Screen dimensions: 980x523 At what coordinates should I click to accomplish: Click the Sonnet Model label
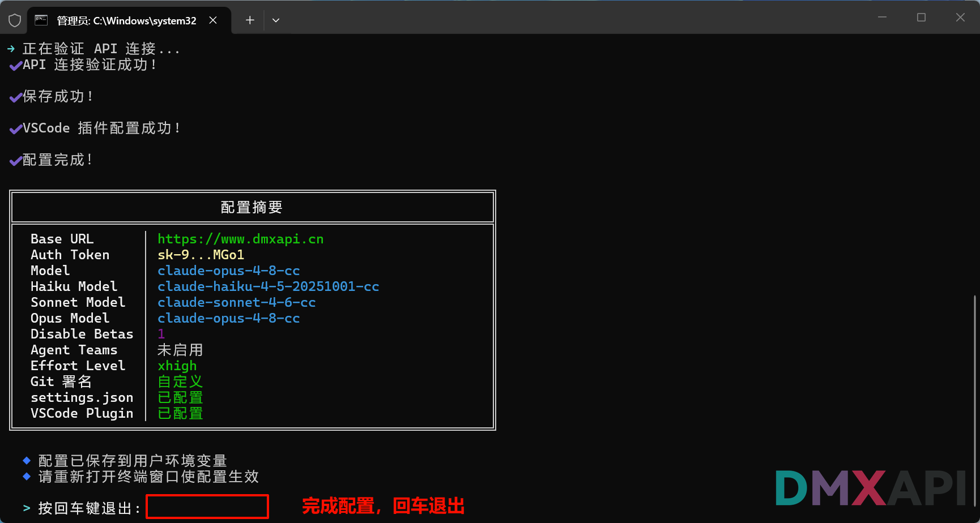(x=78, y=302)
